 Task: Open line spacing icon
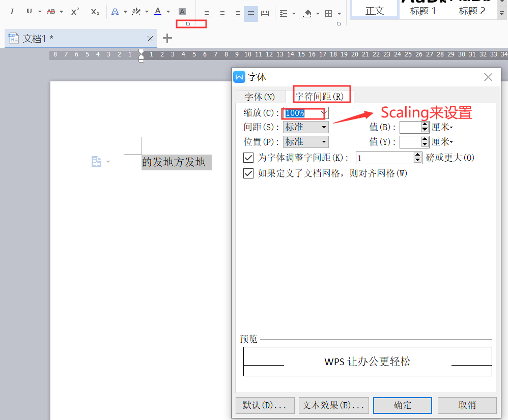point(284,14)
